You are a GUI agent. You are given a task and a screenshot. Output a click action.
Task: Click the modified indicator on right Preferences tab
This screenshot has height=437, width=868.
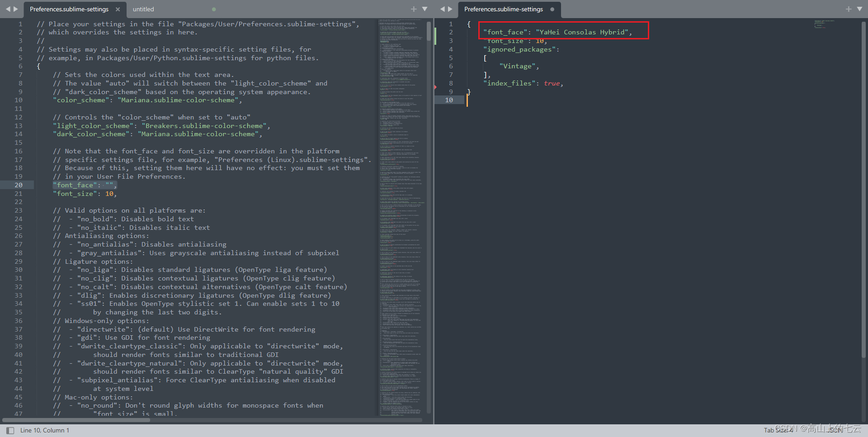pyautogui.click(x=552, y=9)
